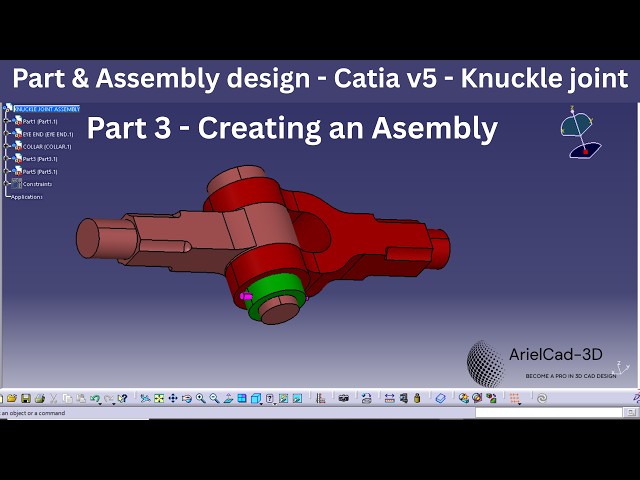Toggle the Hide/Show icon
Image resolution: width=640 pixels, height=480 pixels.
pos(284,398)
